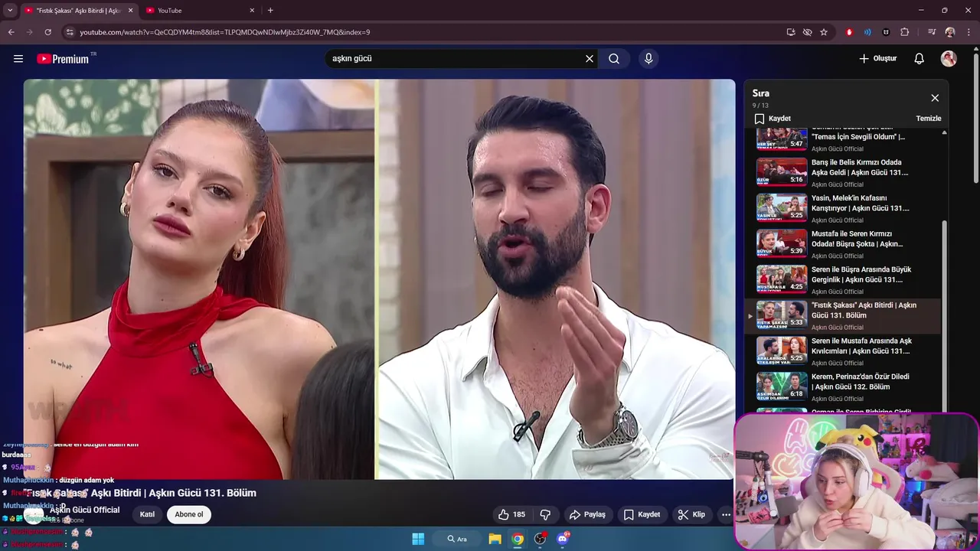The width and height of the screenshot is (980, 551).
Task: Open the Windows Start menu
Action: (x=418, y=539)
